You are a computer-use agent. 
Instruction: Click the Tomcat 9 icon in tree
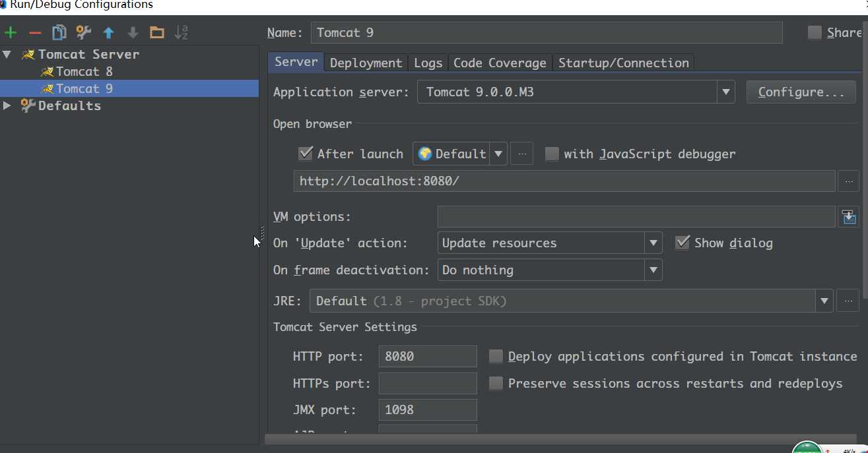pyautogui.click(x=47, y=88)
